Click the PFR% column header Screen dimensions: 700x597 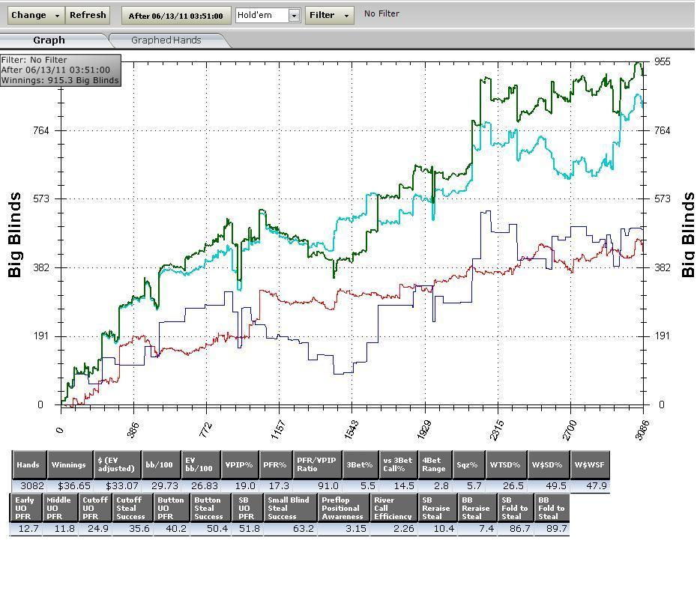point(275,465)
